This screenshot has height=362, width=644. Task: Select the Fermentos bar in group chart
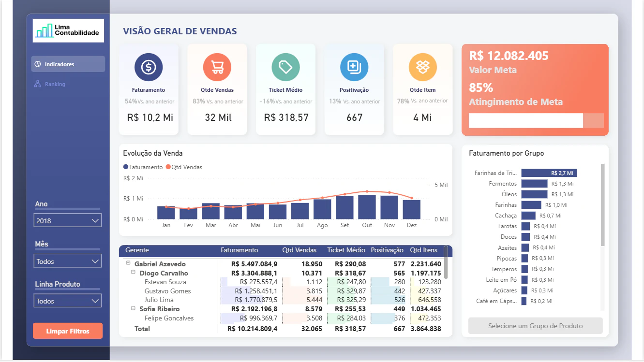point(535,184)
